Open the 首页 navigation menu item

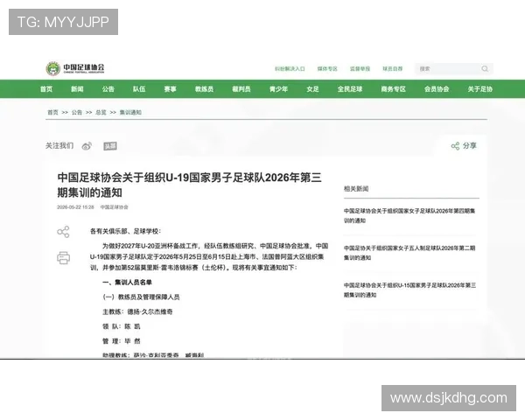coord(46,89)
